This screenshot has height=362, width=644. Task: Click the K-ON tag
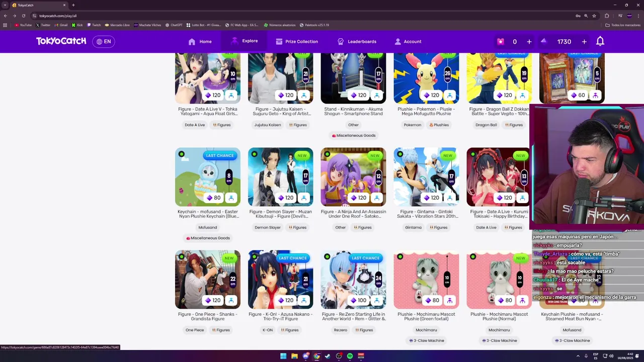coord(268,330)
